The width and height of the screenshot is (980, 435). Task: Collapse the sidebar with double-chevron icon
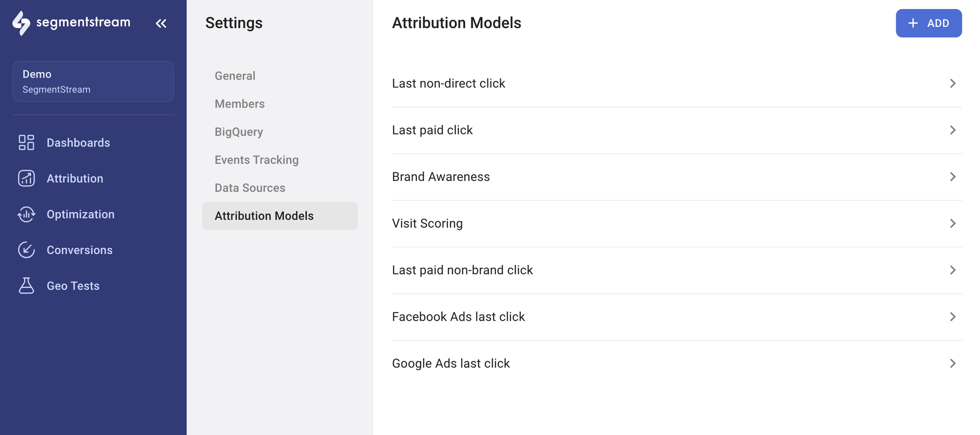(161, 23)
